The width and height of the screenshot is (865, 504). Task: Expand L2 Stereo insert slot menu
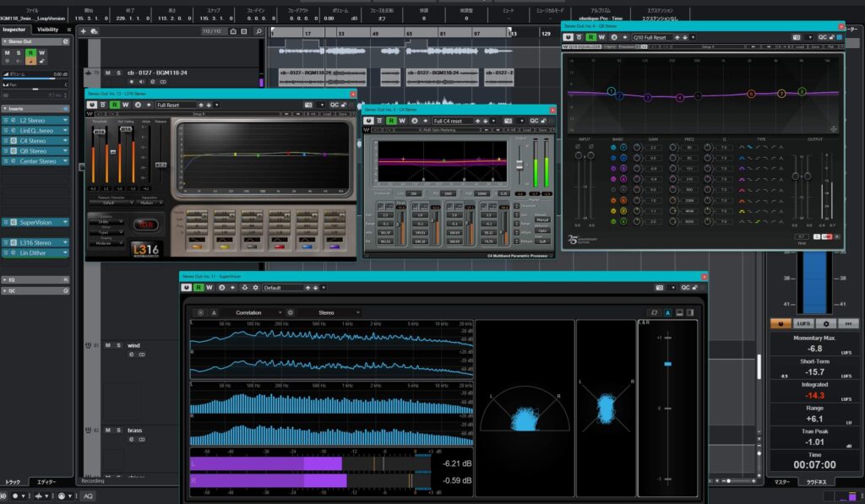click(67, 120)
